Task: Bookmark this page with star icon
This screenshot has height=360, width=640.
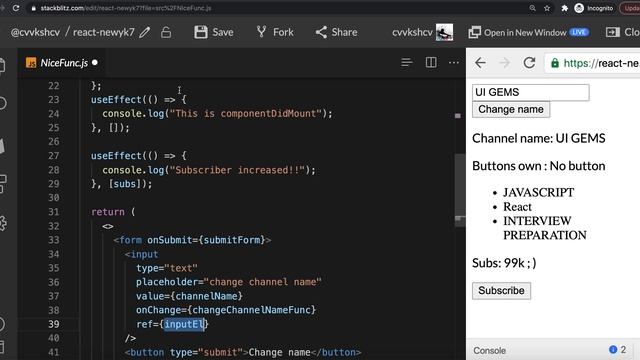Action: click(547, 8)
